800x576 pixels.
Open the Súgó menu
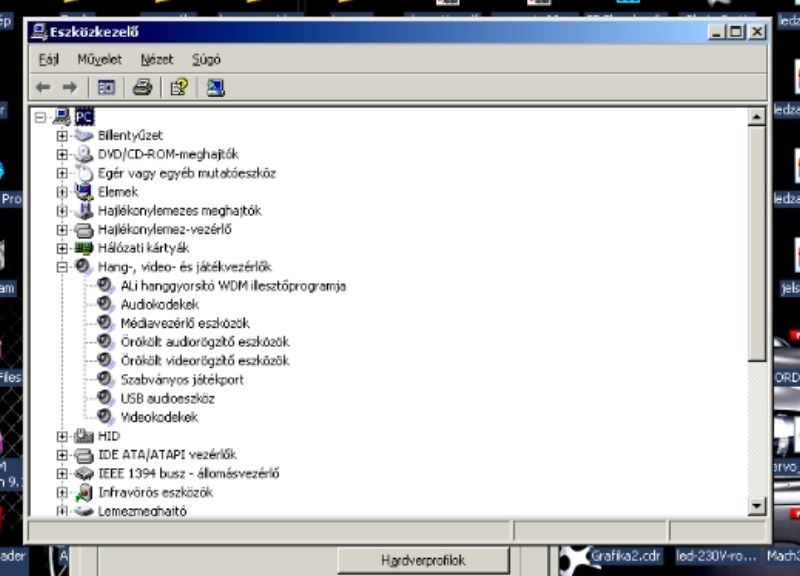pyautogui.click(x=205, y=60)
